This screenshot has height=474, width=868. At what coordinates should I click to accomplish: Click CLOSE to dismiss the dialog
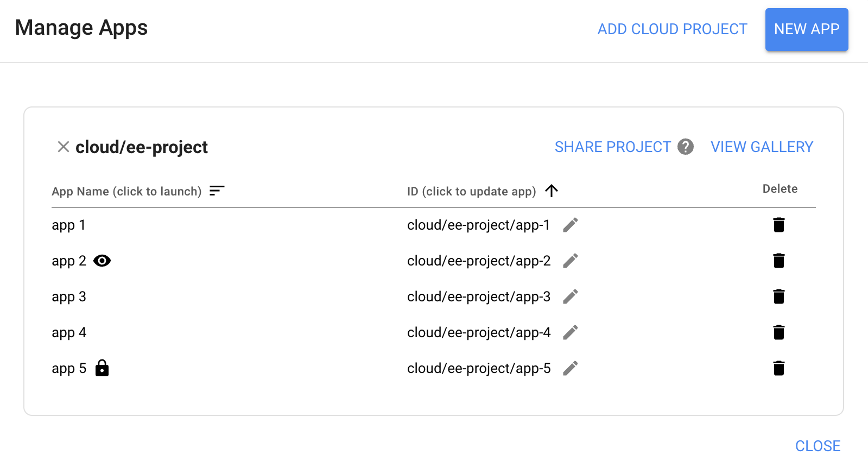click(818, 446)
